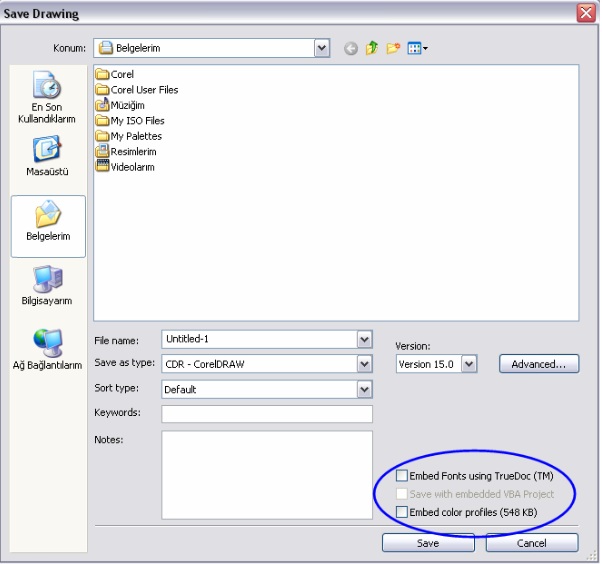Click the 'My Palettes' folder name

pos(136,136)
